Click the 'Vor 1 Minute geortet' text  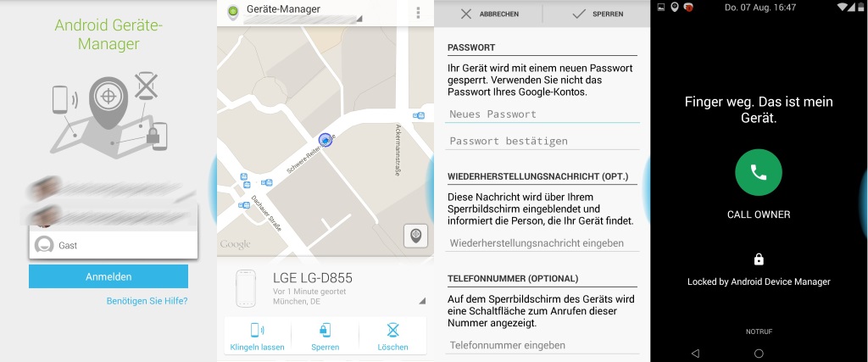click(x=309, y=291)
